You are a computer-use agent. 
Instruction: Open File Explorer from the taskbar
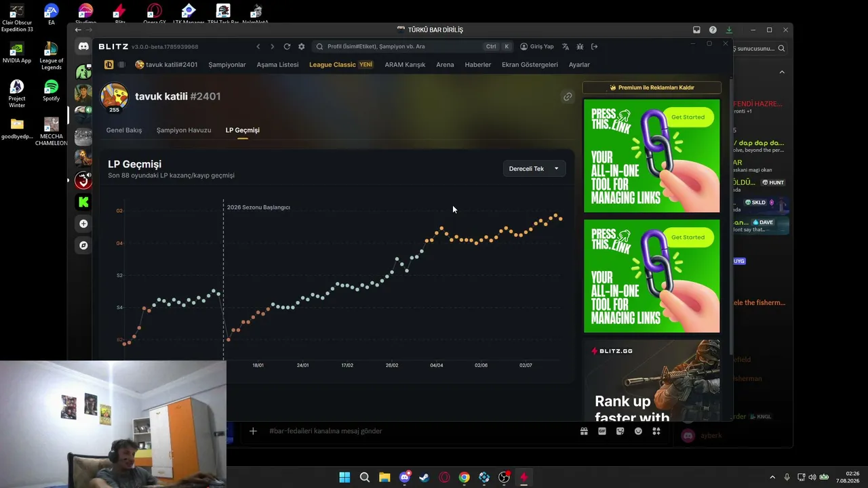tap(384, 477)
